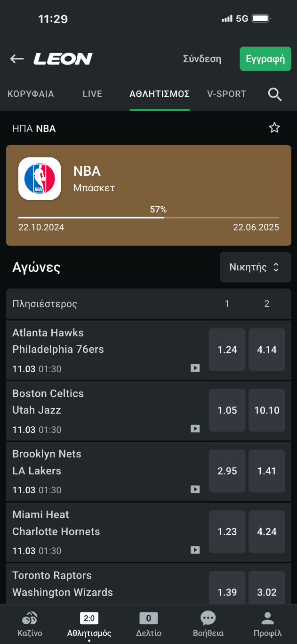The width and height of the screenshot is (297, 644).
Task: Switch to the V-SPORT tab
Action: point(226,94)
